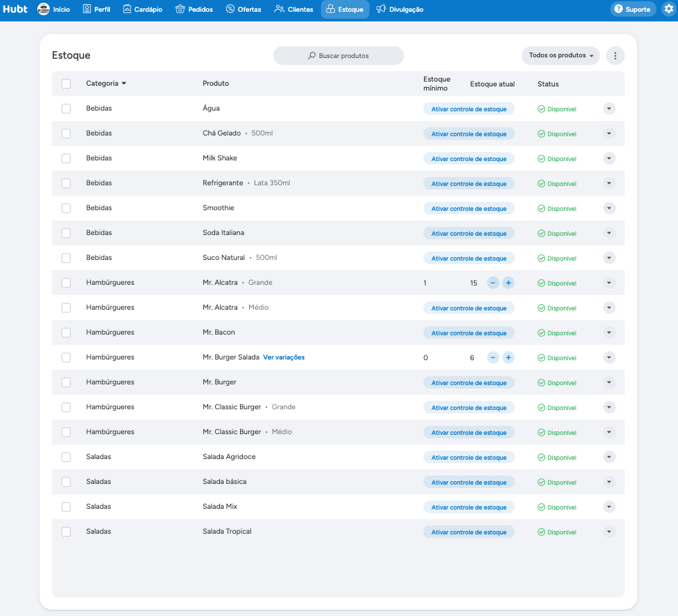
Task: Activate stock control for Milk Shake
Action: point(469,158)
